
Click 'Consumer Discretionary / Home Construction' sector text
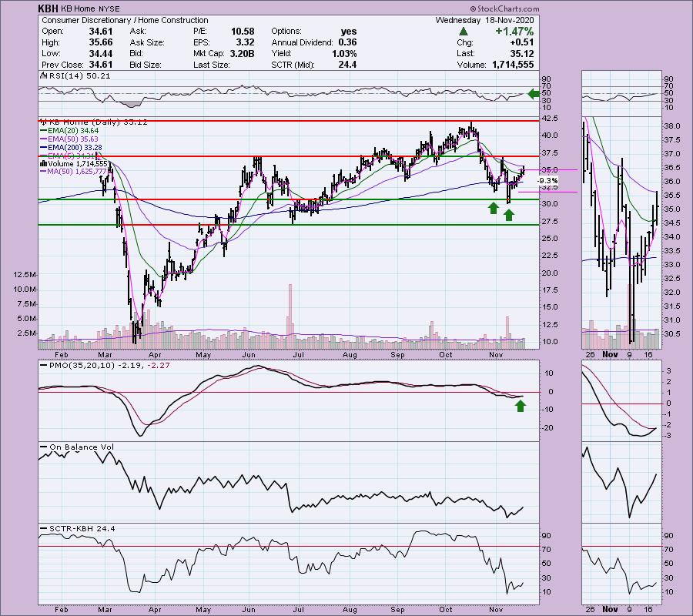[125, 20]
